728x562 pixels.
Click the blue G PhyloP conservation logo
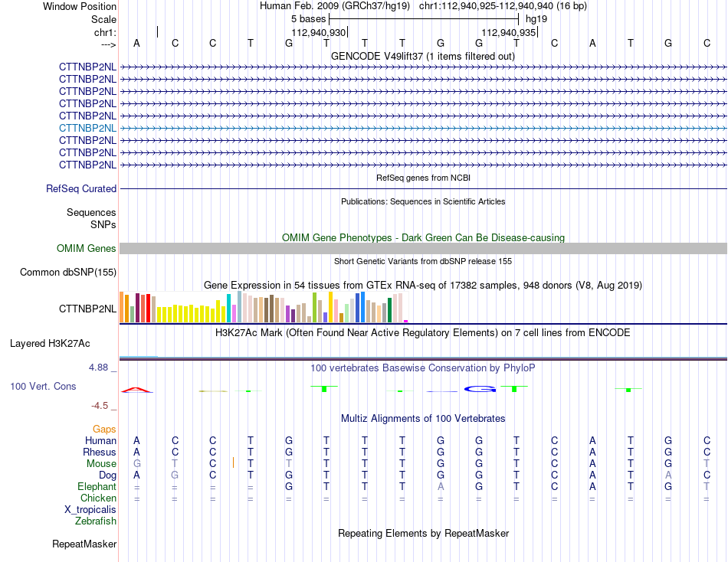point(480,389)
